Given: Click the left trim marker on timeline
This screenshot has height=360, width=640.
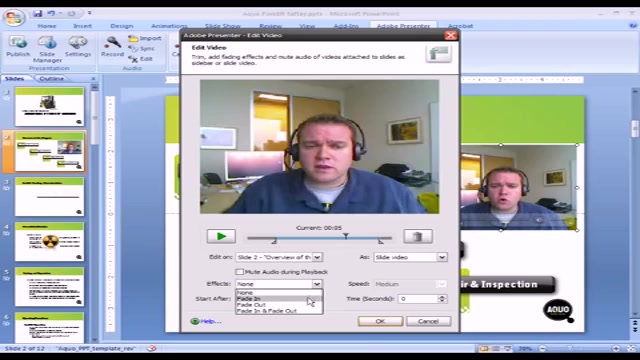Looking at the screenshot, I should [274, 241].
